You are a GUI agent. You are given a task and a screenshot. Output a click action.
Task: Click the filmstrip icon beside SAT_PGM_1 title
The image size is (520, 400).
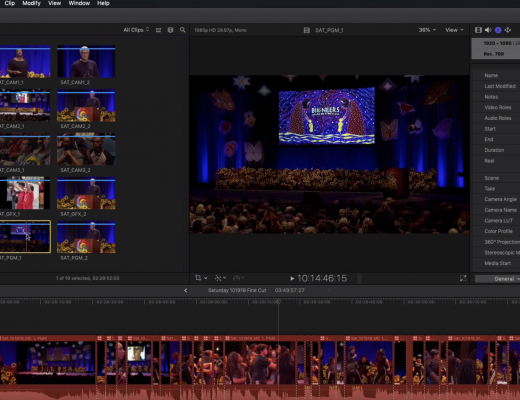point(307,30)
